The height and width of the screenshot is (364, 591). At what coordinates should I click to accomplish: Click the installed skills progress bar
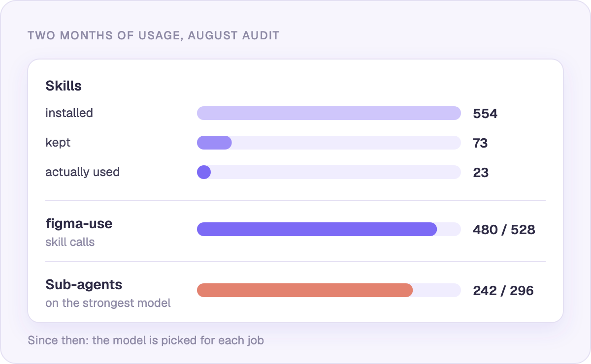pos(328,113)
